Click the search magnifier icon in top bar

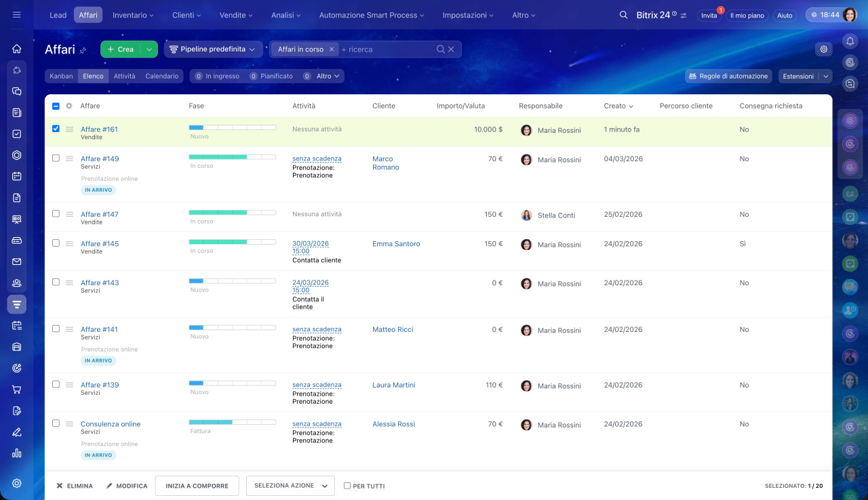[x=623, y=15]
